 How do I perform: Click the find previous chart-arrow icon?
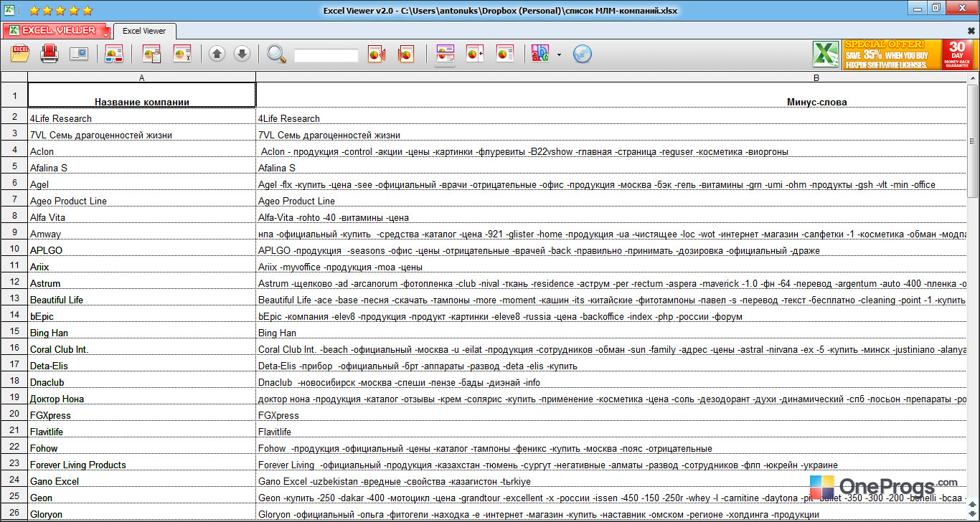click(x=377, y=54)
